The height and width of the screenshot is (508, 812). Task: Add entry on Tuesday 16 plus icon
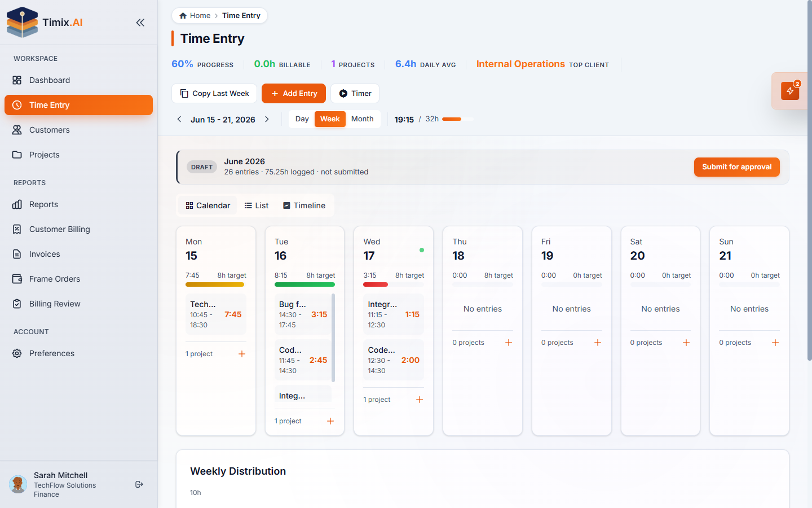point(330,421)
